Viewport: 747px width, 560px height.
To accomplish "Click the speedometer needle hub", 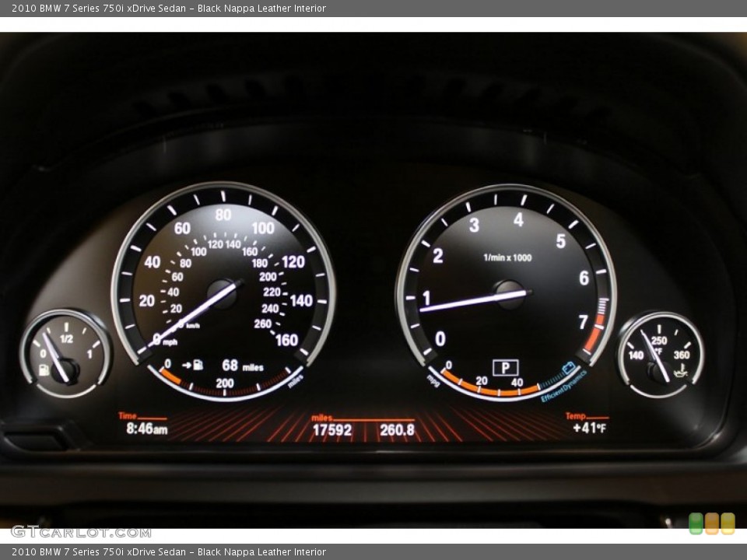I will [222, 293].
